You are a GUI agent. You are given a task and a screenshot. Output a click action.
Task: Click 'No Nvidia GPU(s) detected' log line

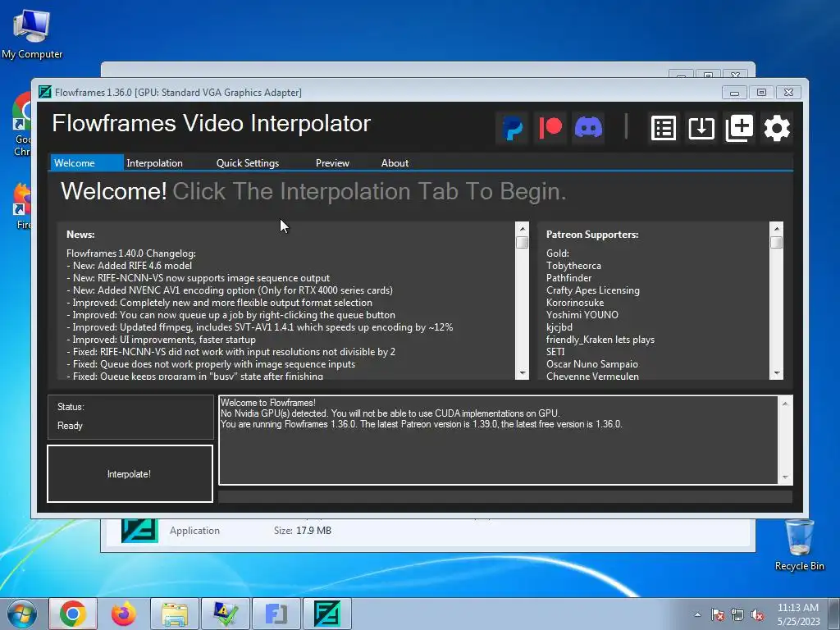pyautogui.click(x=390, y=413)
